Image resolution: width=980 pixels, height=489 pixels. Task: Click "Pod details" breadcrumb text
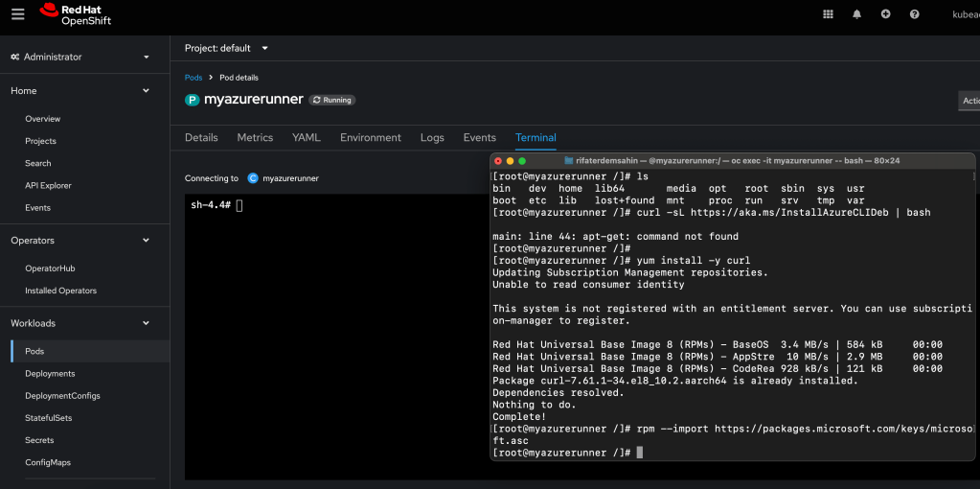point(239,78)
